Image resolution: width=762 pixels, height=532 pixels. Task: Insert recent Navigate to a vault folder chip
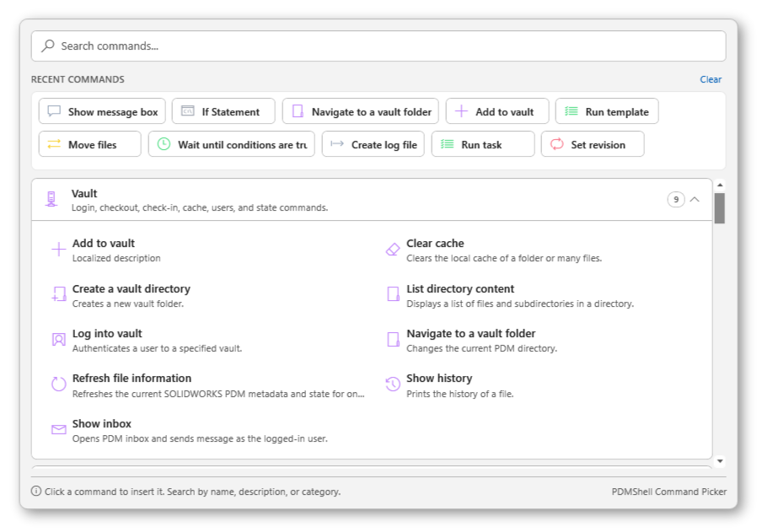pos(361,111)
